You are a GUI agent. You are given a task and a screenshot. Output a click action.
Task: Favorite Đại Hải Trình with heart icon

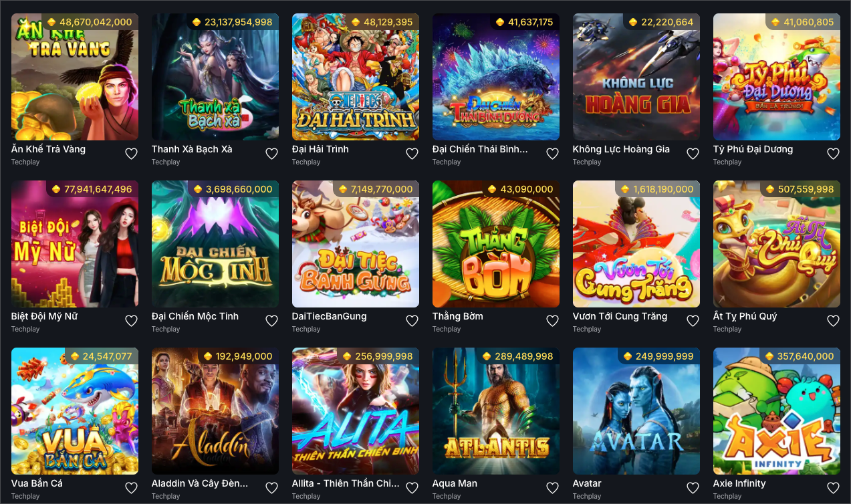coord(412,154)
